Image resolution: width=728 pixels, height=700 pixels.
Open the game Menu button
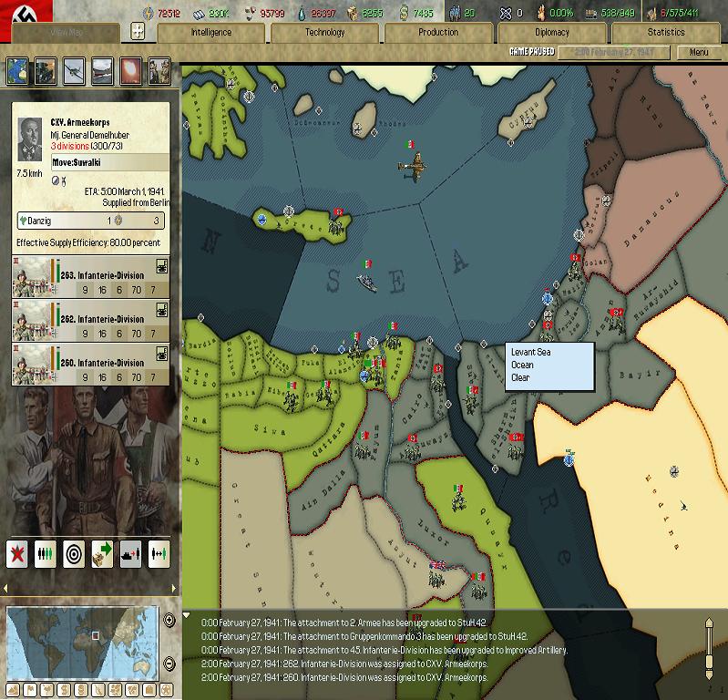pyautogui.click(x=699, y=53)
